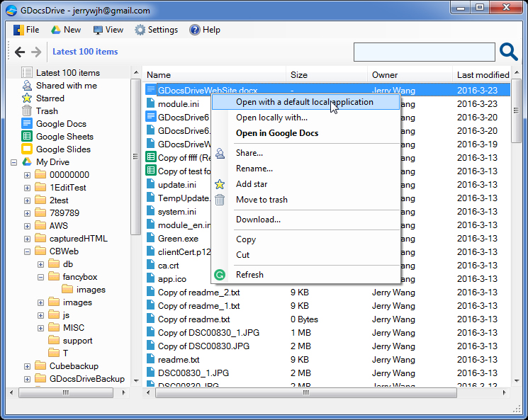This screenshot has width=528, height=420.
Task: Click the Help menu button
Action: [204, 30]
